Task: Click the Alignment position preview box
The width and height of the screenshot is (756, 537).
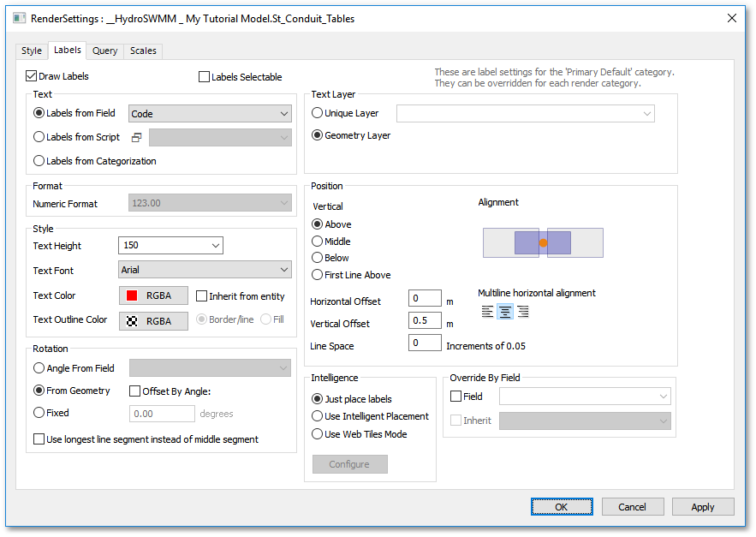Action: point(543,242)
